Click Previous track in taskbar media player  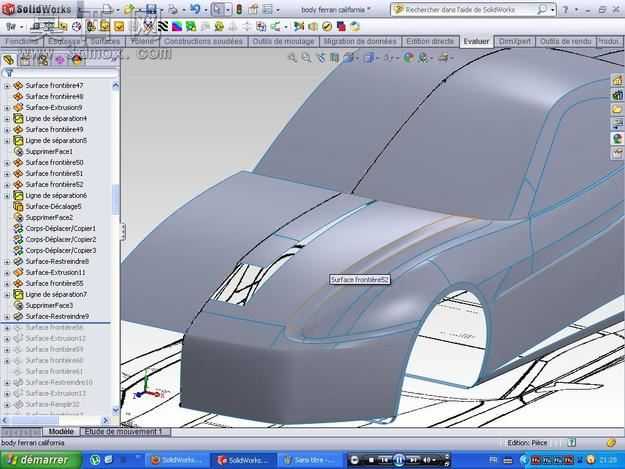pyautogui.click(x=385, y=460)
